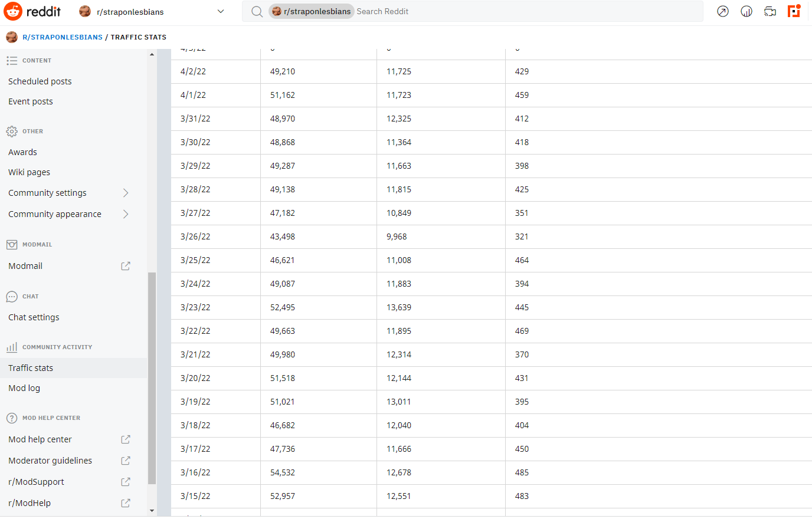The height and width of the screenshot is (519, 812).
Task: Click TRAFFIC STATS breadcrumb text
Action: coord(139,37)
